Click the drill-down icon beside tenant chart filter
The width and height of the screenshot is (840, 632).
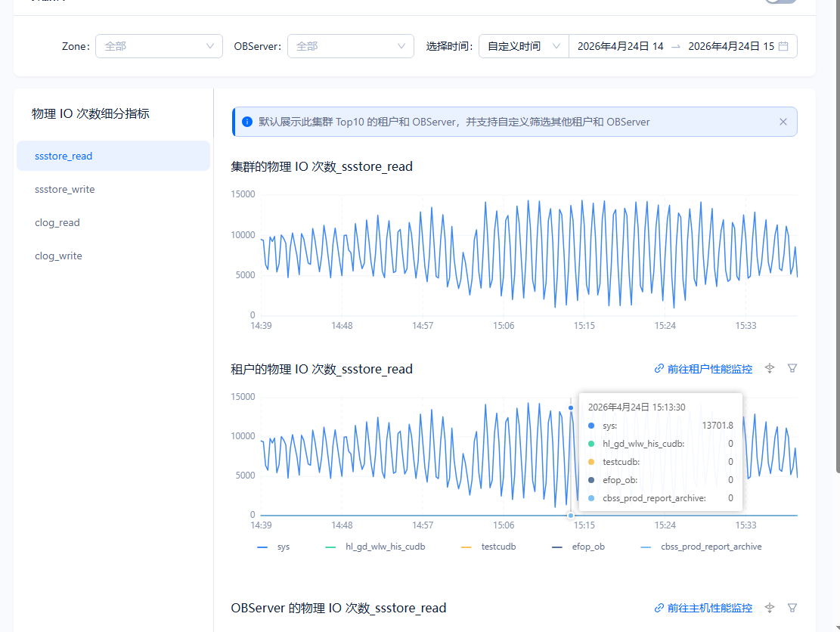click(x=770, y=368)
